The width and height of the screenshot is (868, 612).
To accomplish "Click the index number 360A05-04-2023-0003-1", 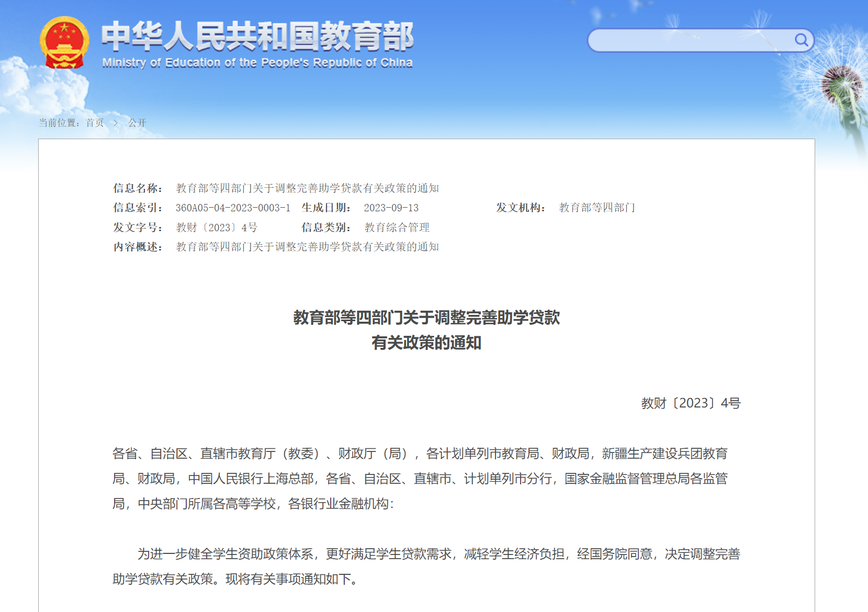I will [233, 208].
